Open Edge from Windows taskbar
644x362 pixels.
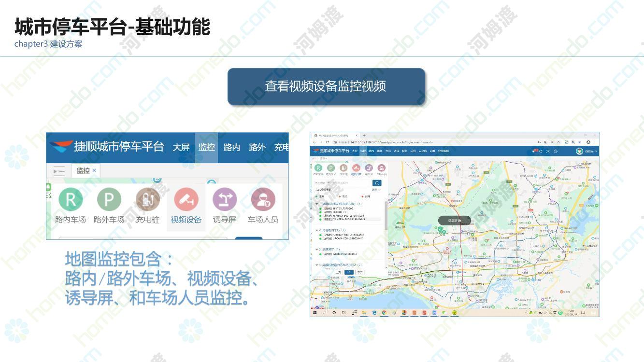point(374,313)
